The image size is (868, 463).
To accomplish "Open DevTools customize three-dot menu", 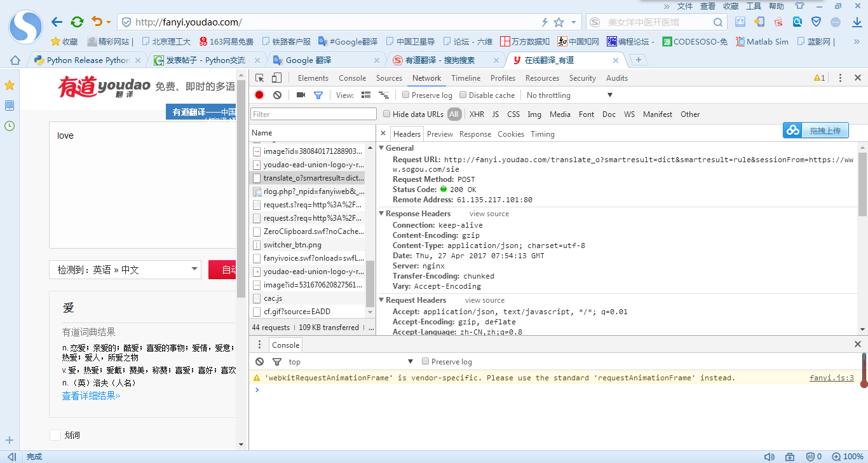I will [x=840, y=78].
